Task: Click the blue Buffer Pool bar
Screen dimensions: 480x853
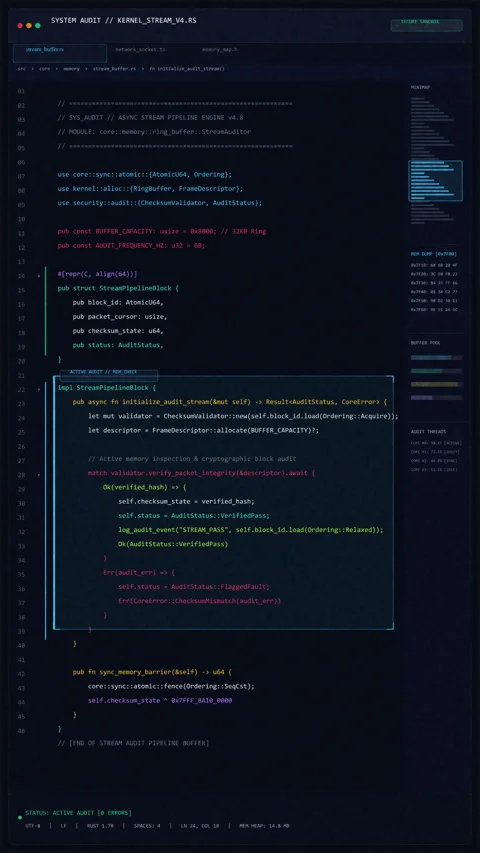Action: (x=436, y=357)
